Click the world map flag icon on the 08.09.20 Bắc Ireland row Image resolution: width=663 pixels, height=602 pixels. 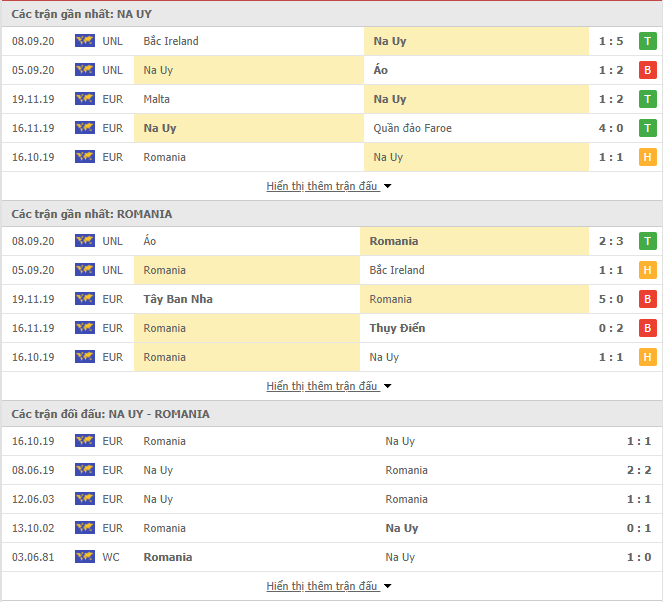85,41
